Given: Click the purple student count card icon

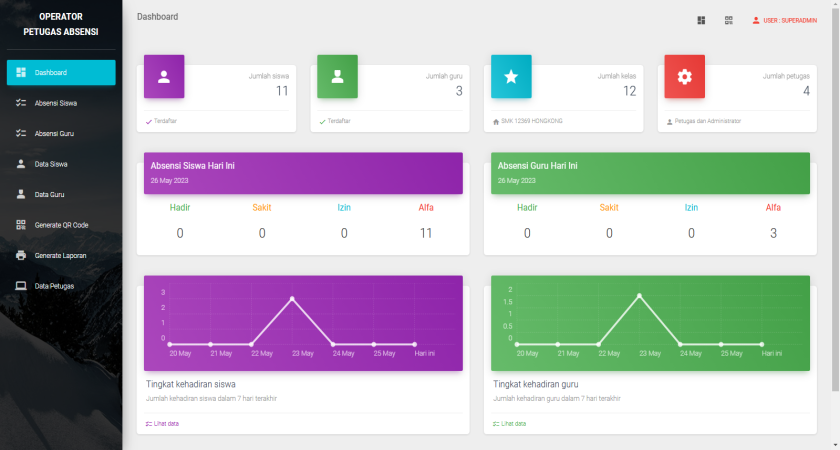Looking at the screenshot, I should click(164, 76).
